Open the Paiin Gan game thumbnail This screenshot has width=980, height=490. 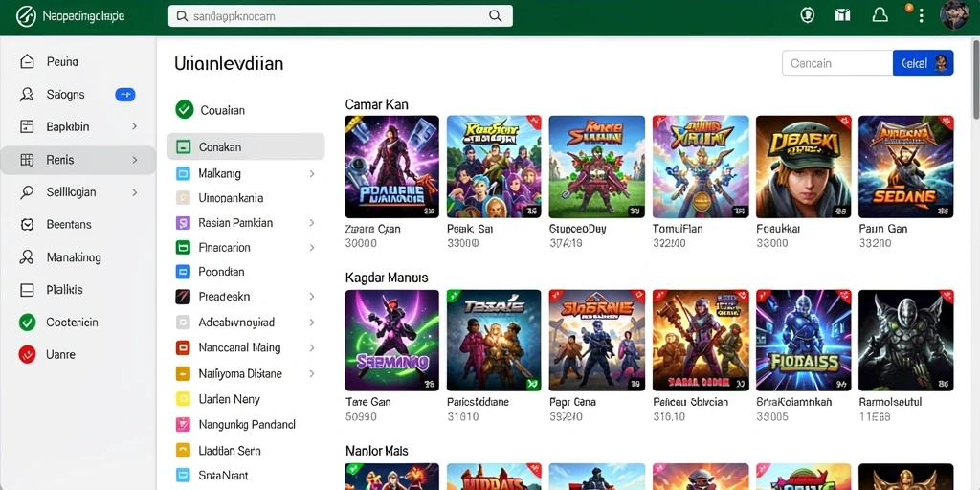coord(905,167)
